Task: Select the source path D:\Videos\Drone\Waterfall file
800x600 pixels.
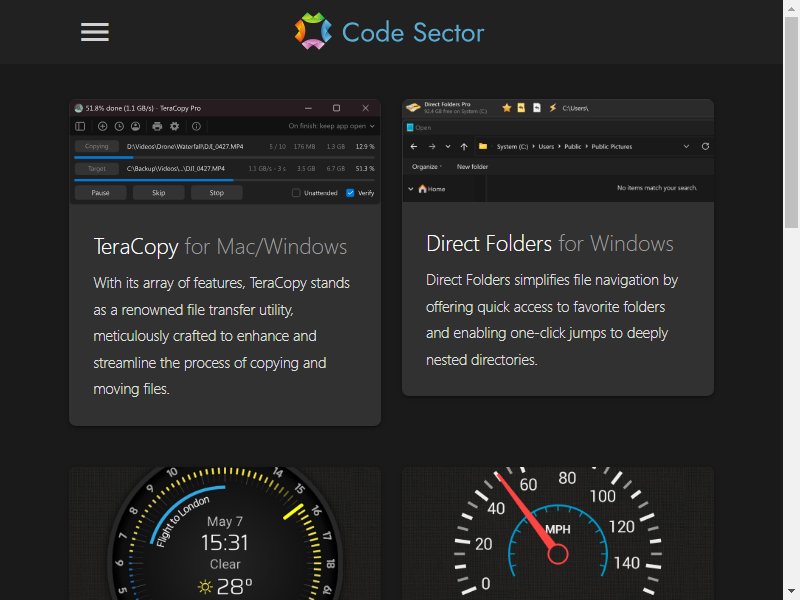Action: (x=185, y=146)
